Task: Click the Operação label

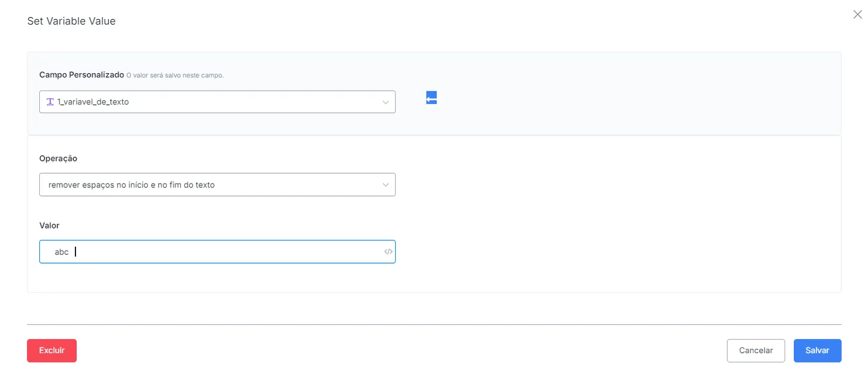Action: (58, 158)
